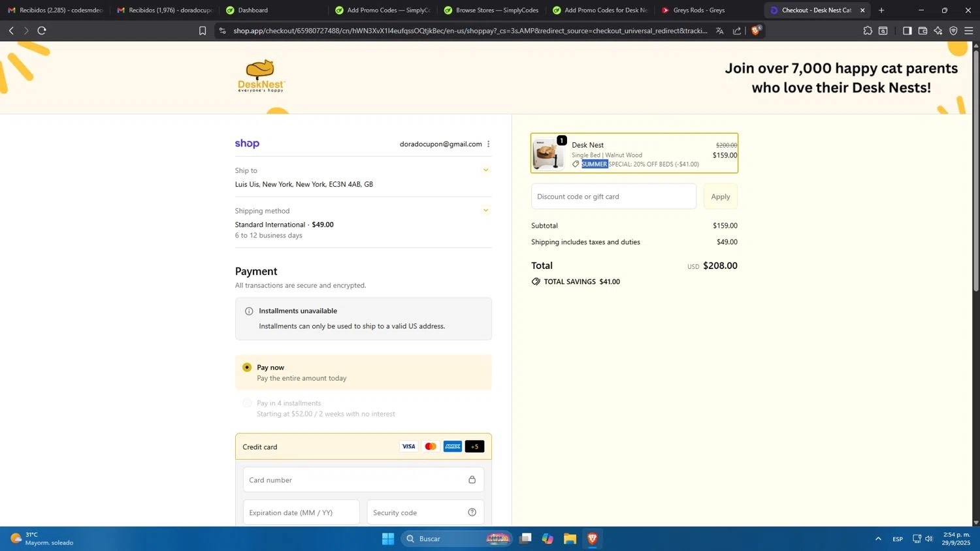The width and height of the screenshot is (980, 551).
Task: Expand the Ship to section
Action: pos(485,170)
